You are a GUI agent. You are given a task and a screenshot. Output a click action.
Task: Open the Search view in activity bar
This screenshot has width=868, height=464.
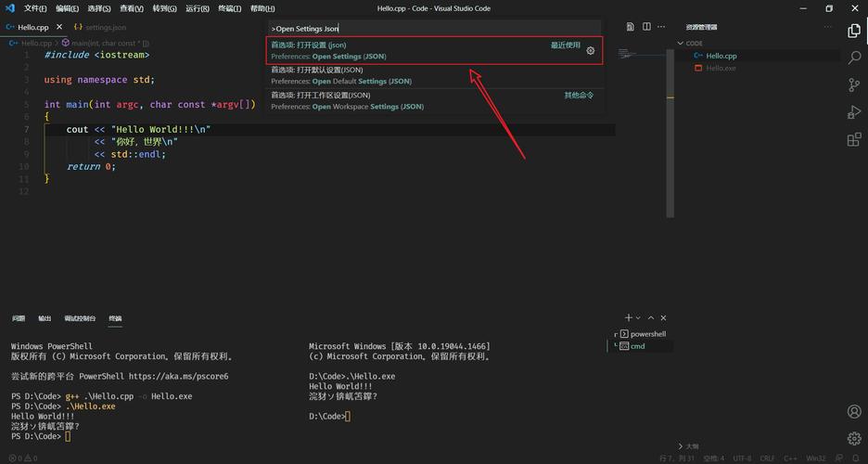pos(854,58)
